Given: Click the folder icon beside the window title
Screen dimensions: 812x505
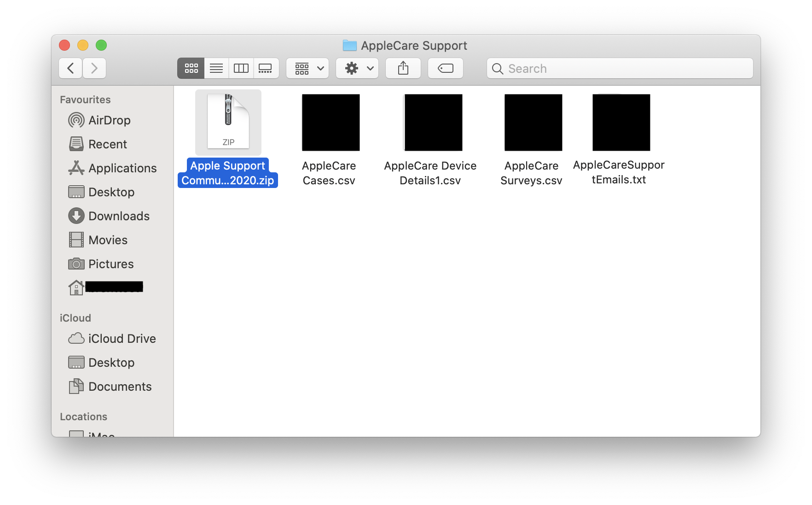Looking at the screenshot, I should point(350,45).
